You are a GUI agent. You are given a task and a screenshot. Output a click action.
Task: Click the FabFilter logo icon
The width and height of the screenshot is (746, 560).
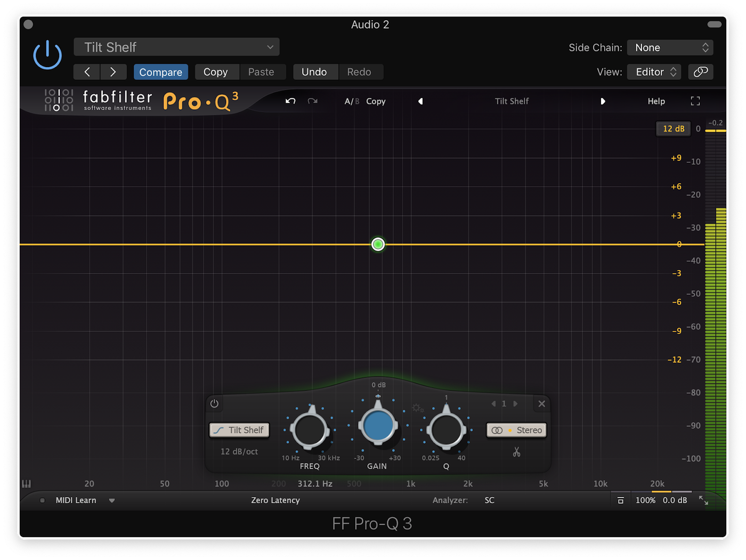pyautogui.click(x=59, y=100)
